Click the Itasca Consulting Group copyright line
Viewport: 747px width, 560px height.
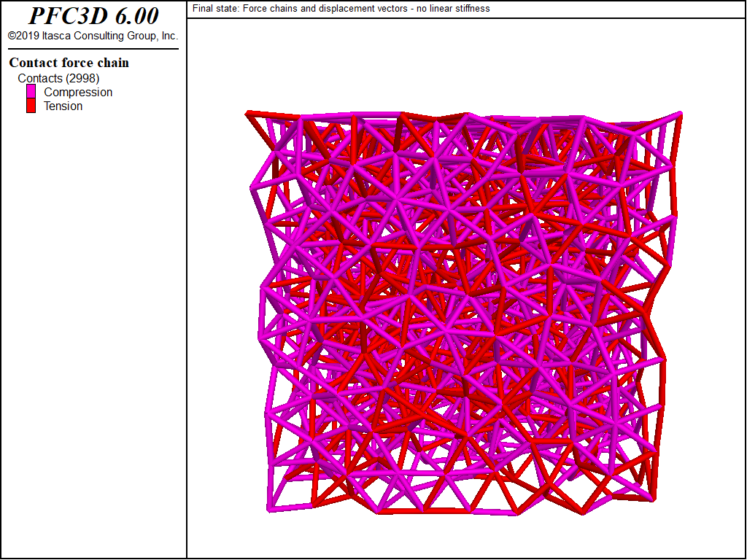[x=93, y=34]
